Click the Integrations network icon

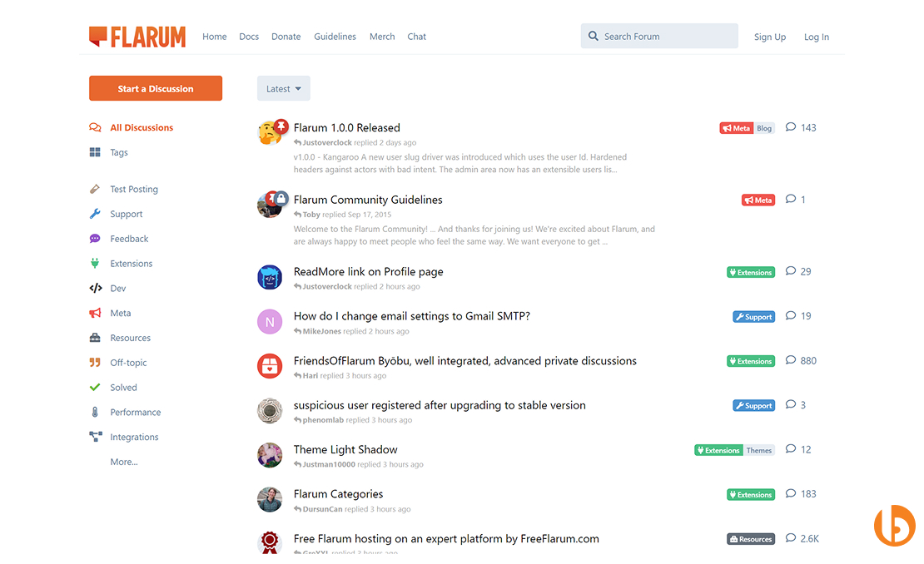[96, 436]
